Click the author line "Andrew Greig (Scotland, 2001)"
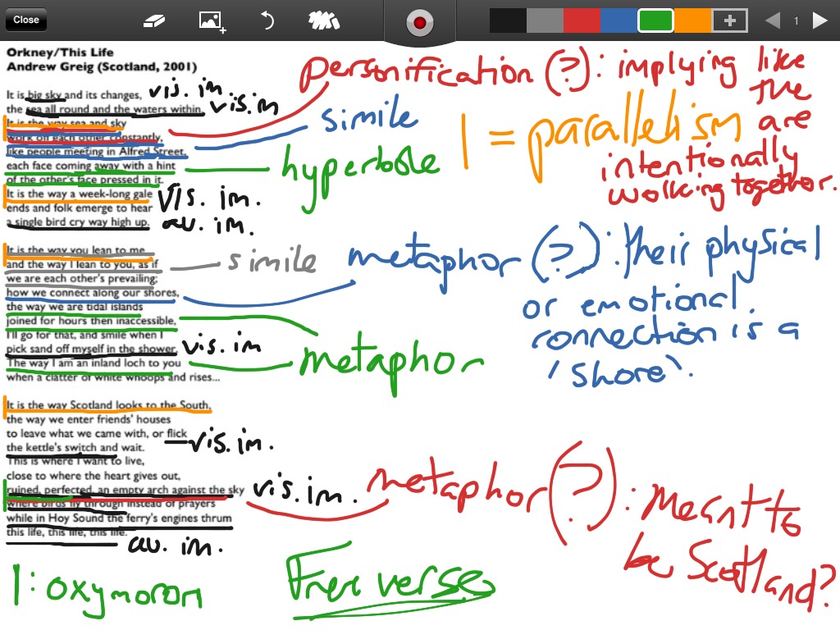Screen dimensions: 840x630 [x=102, y=67]
